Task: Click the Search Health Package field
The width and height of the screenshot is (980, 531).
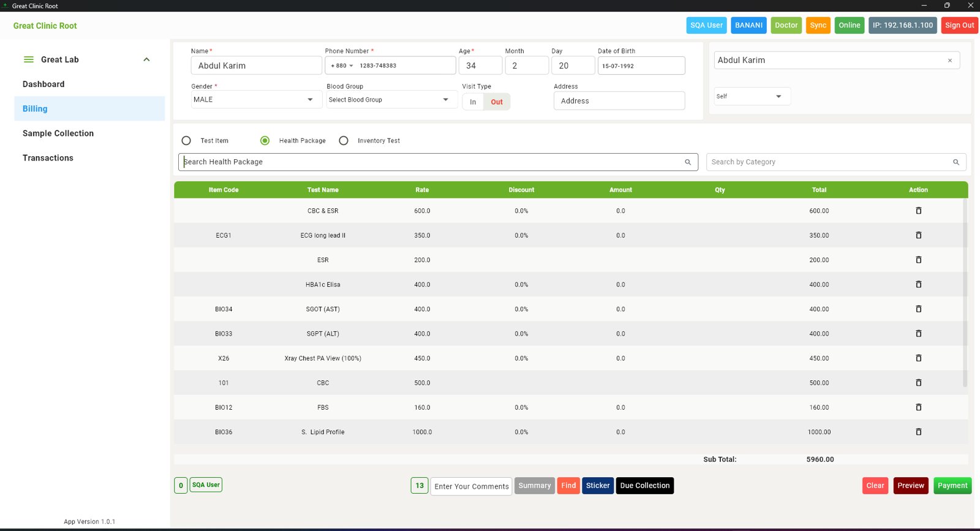Action: 439,162
